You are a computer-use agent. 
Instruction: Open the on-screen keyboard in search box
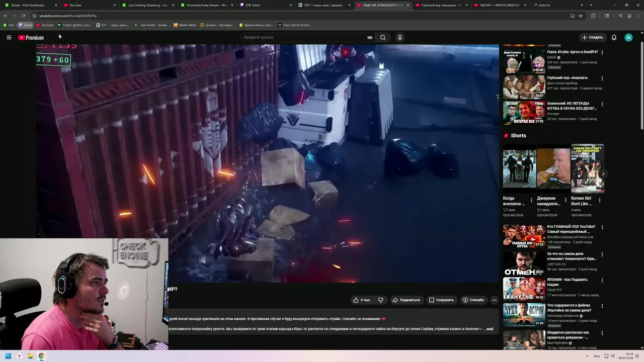370,37
